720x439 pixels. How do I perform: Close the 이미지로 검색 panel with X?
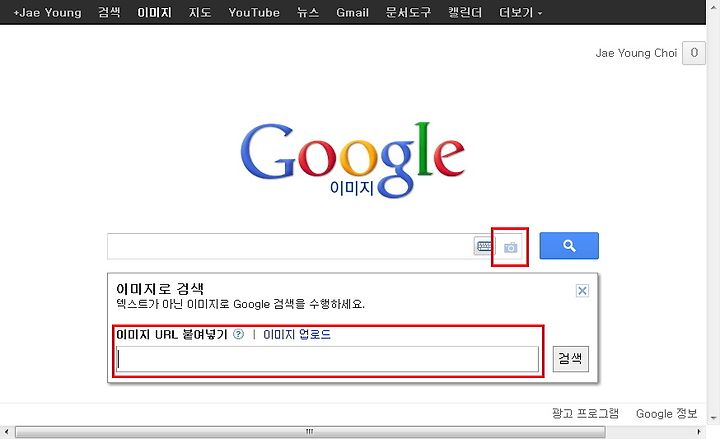coord(582,291)
